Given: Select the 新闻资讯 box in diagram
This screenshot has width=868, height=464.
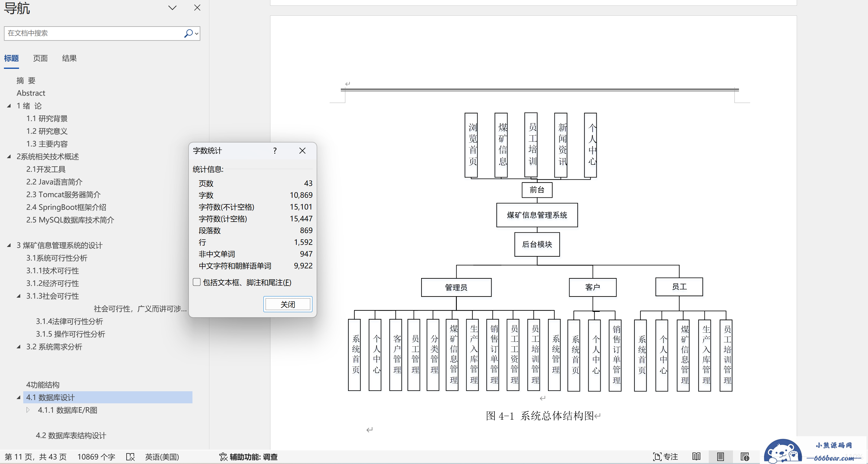Looking at the screenshot, I should [561, 145].
